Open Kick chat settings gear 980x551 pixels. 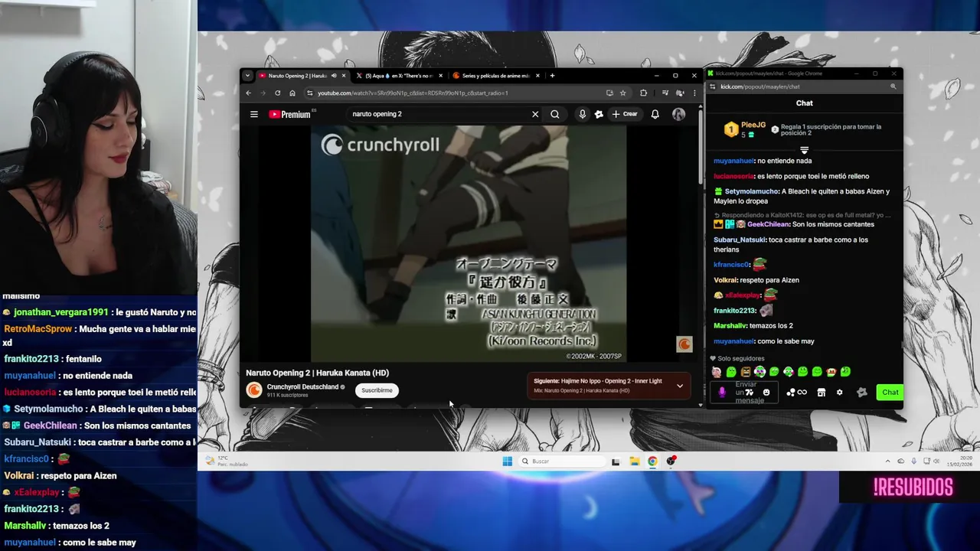(839, 393)
